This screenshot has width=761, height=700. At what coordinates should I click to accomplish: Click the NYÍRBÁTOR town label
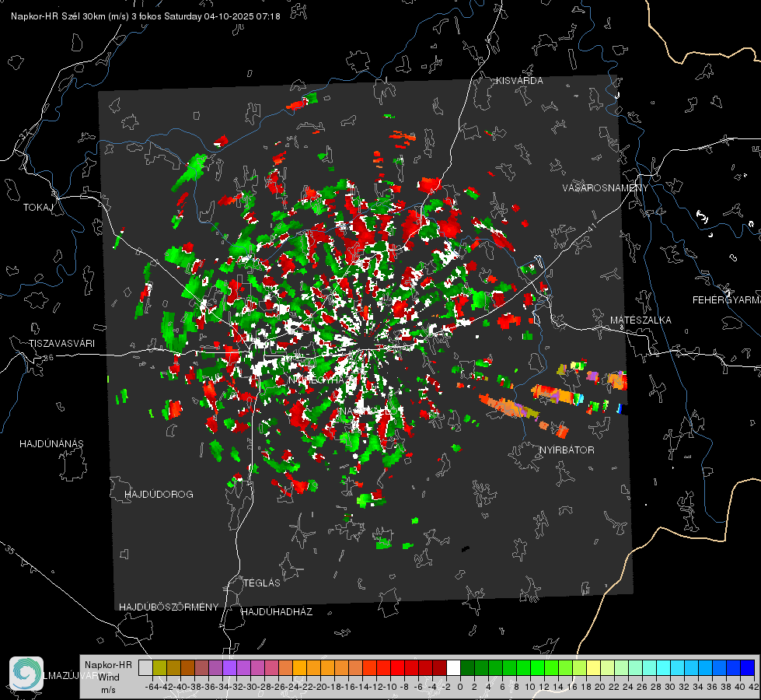(x=567, y=450)
